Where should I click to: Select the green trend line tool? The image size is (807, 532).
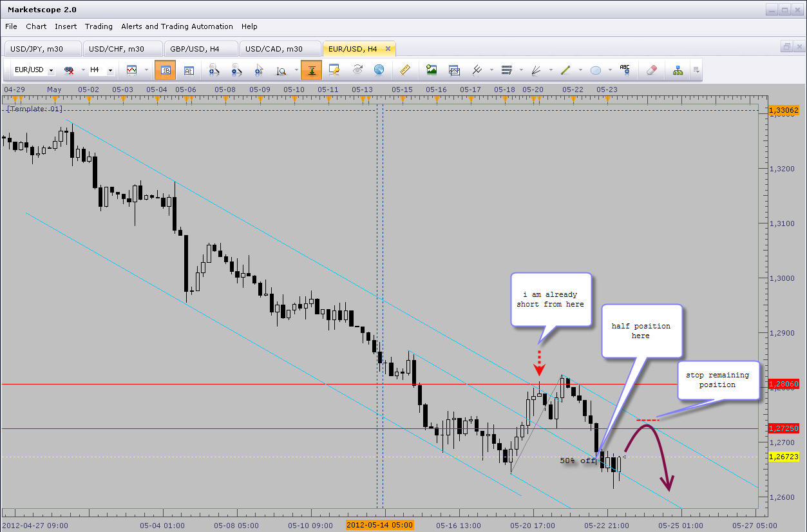(565, 70)
